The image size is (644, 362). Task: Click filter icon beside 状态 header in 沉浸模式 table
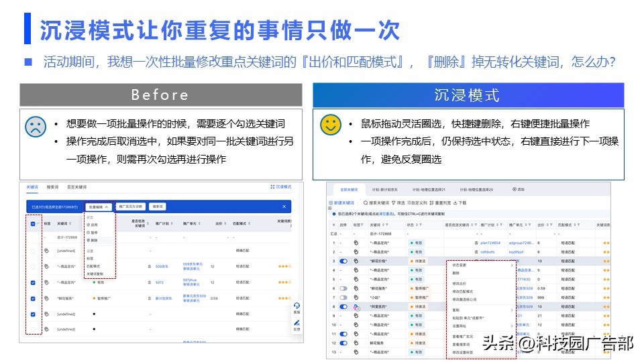point(421,225)
